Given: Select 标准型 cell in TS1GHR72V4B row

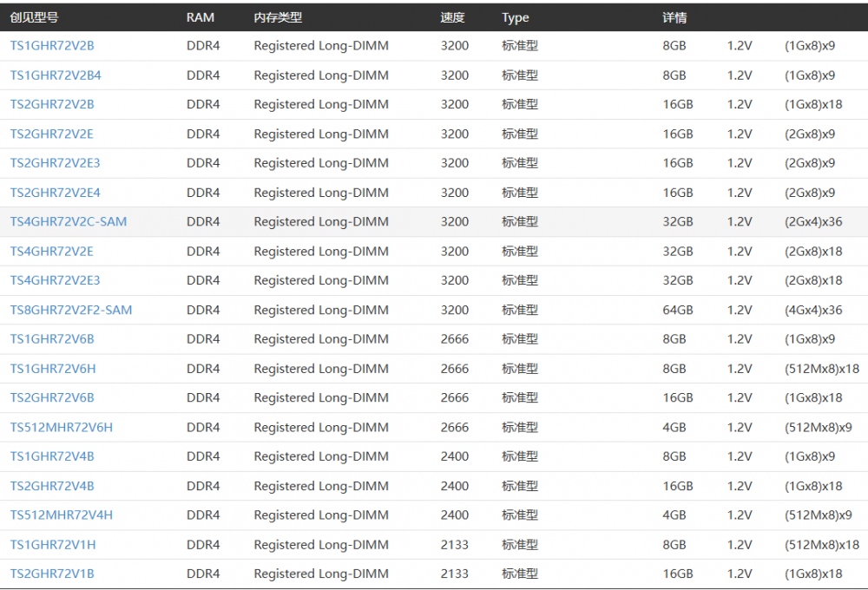Looking at the screenshot, I should 520,456.
